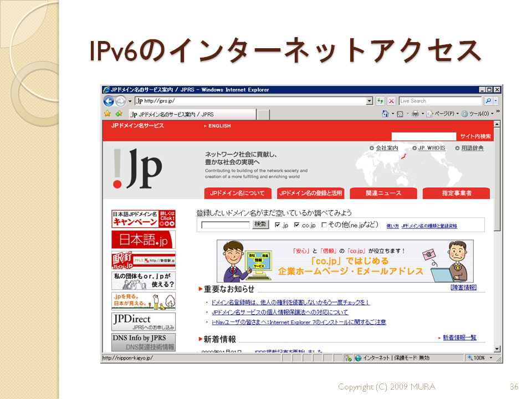Click the pop-up blocker status bar icon
The image size is (532, 399).
click(348, 358)
